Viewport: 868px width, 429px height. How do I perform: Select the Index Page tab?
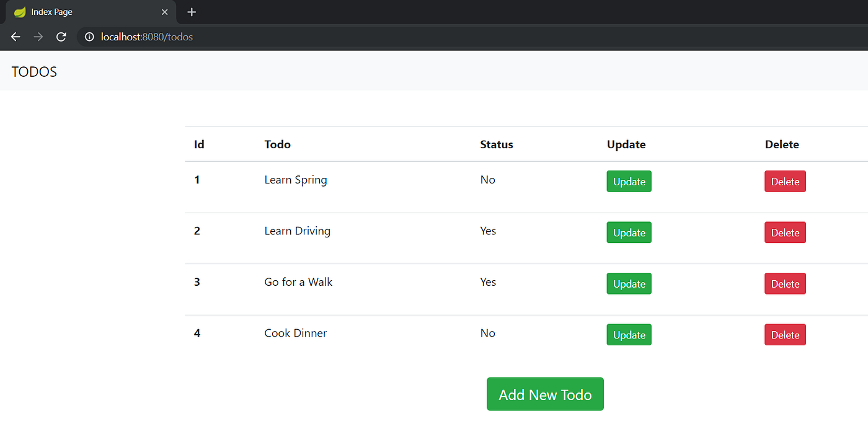[91, 12]
